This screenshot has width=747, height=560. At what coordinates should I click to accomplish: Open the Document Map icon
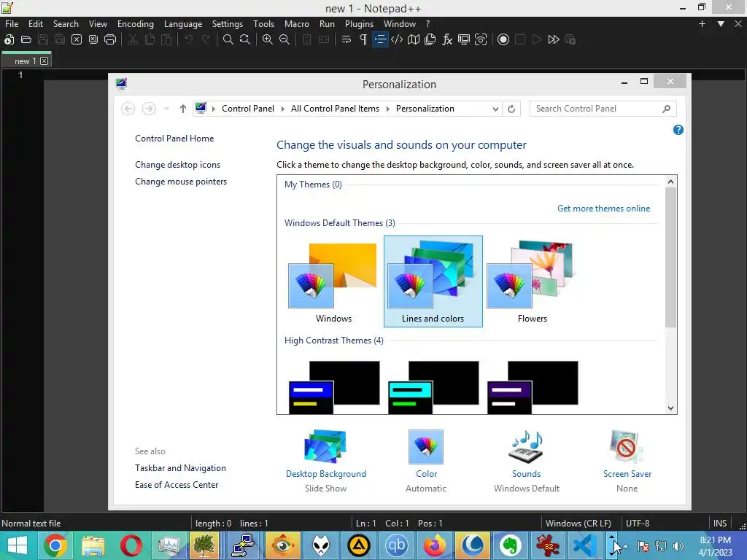pyautogui.click(x=414, y=39)
